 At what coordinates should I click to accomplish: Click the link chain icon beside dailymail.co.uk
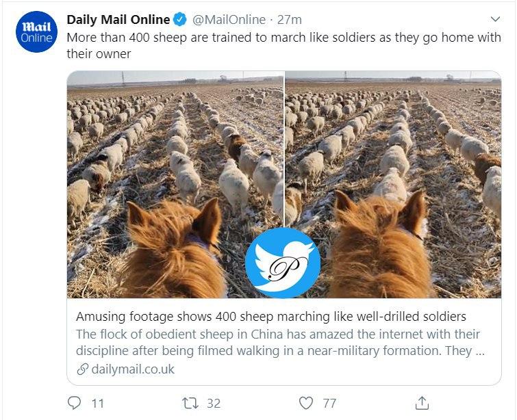pos(82,369)
